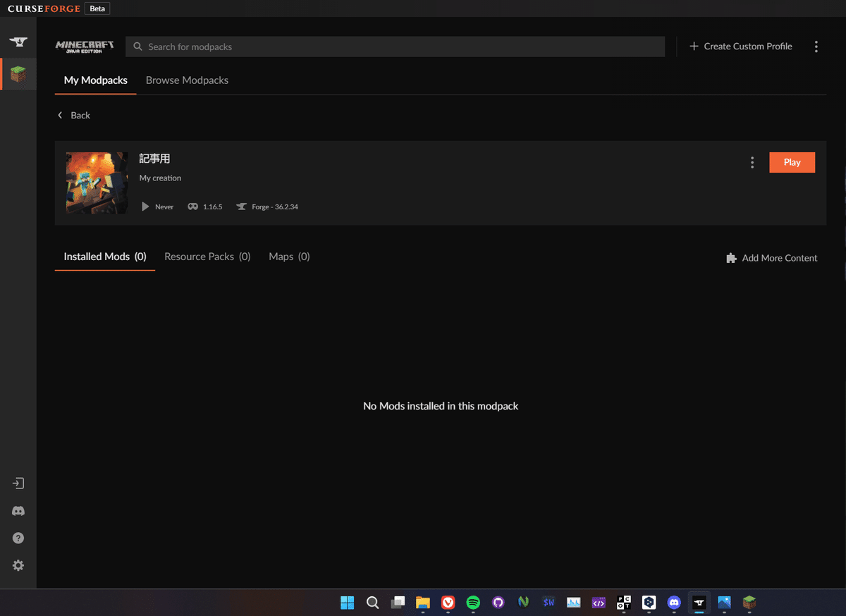
Task: Open the CurseForge anvil icon in sidebar
Action: [x=18, y=40]
